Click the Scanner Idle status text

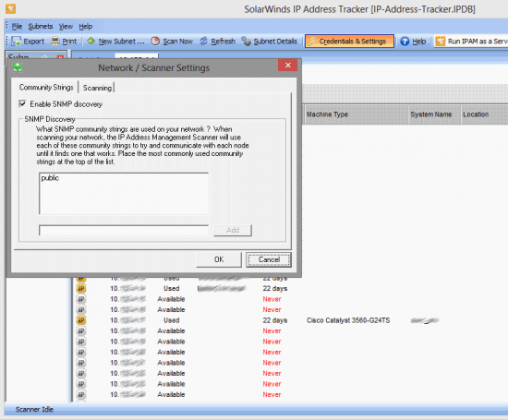click(x=34, y=409)
